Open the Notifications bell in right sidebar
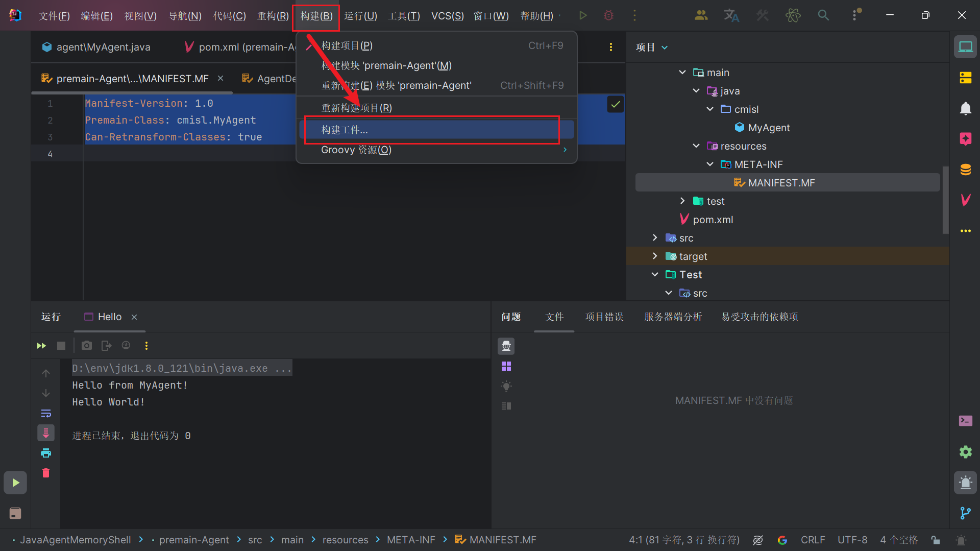Viewport: 980px width, 551px height. [965, 108]
